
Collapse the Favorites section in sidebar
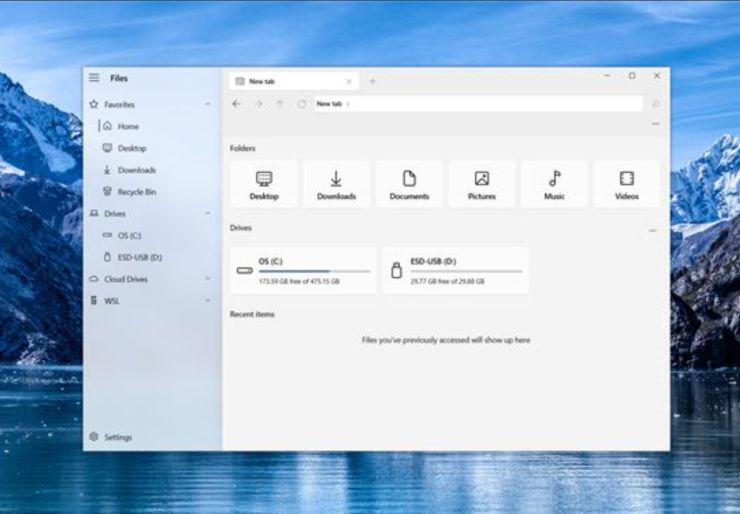coord(208,105)
